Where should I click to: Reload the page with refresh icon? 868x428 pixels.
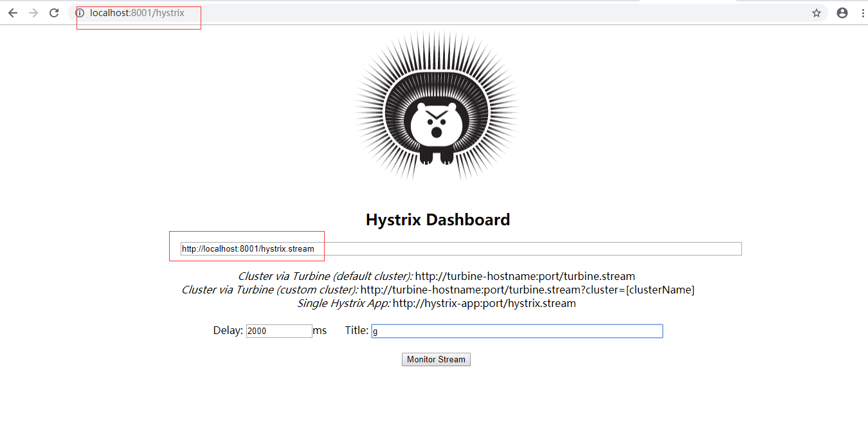coord(55,13)
